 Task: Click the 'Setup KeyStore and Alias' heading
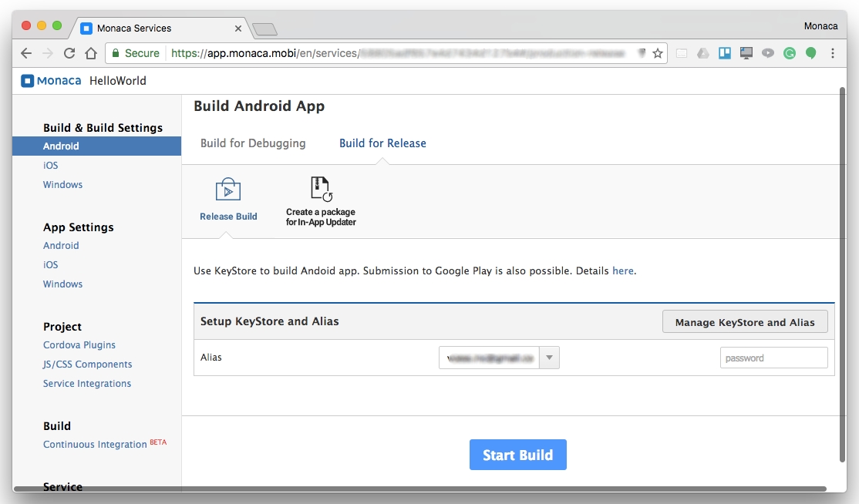coord(270,321)
